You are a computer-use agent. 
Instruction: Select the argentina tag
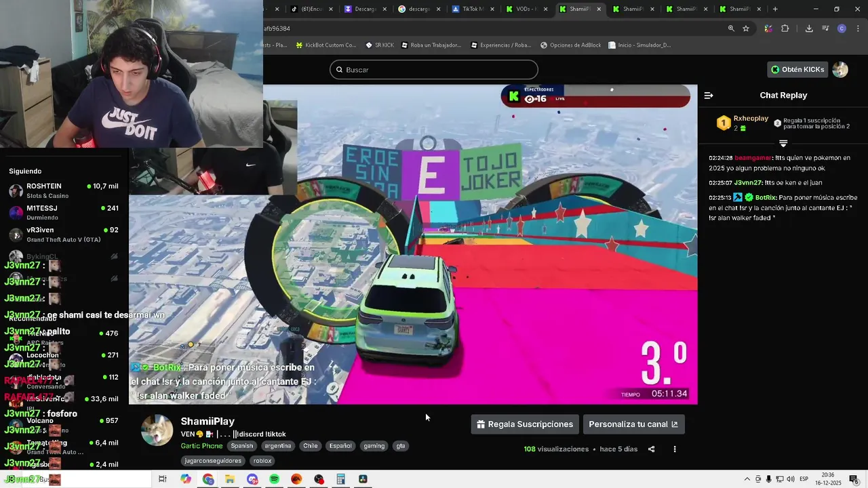point(278,446)
